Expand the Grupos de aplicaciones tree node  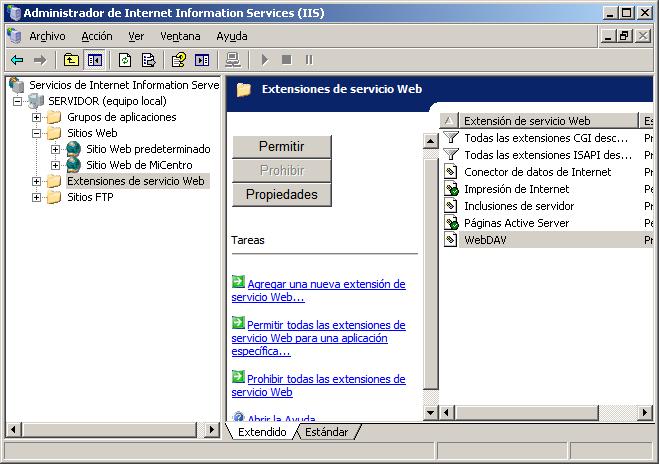click(x=38, y=117)
